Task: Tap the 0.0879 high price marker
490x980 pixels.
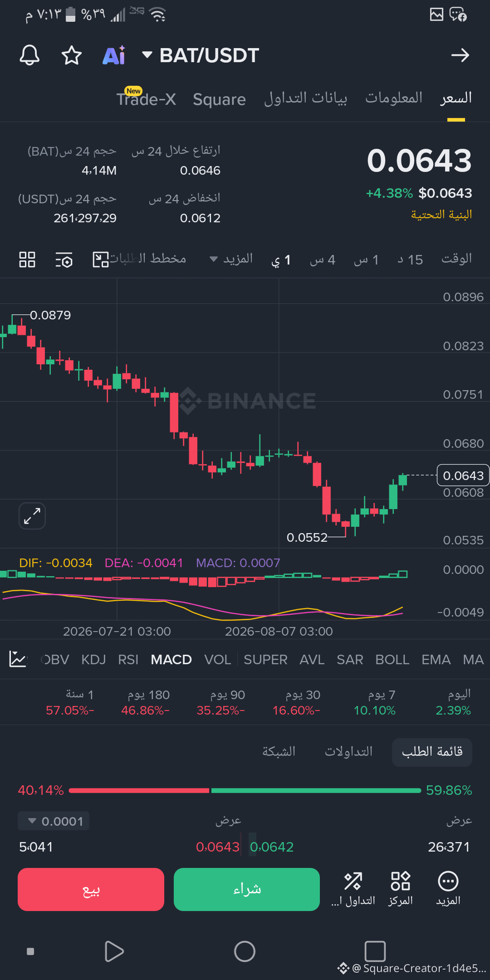Action: [50, 315]
